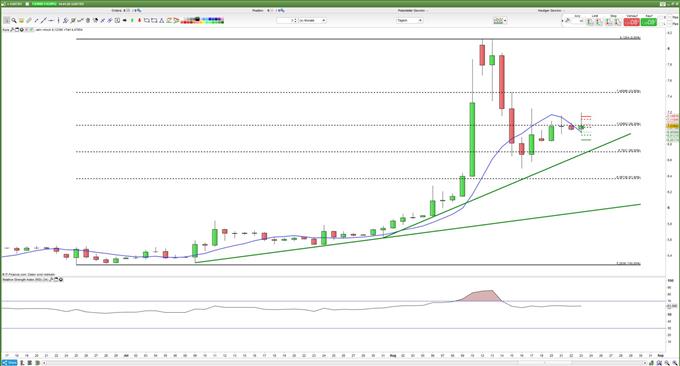680x366 pixels.
Task: Click the green buy price button
Action: pos(648,22)
